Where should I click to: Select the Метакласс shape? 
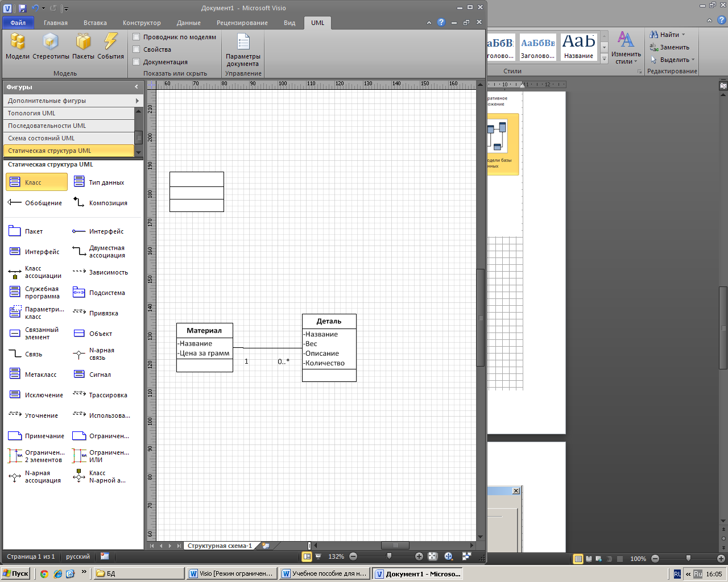click(32, 375)
